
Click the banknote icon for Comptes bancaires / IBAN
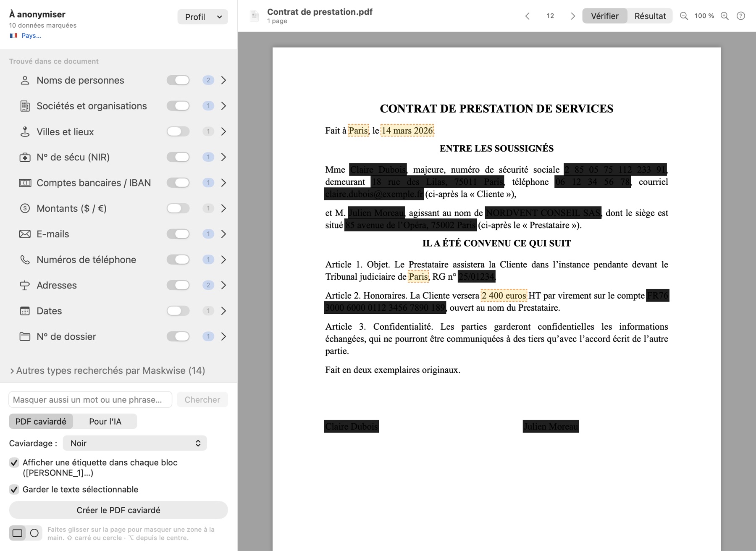point(25,183)
